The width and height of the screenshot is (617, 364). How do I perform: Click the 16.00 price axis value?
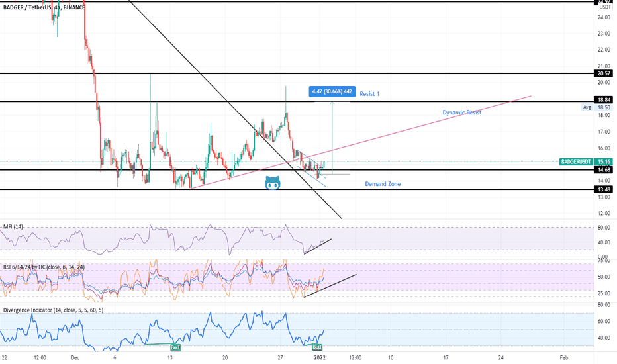point(604,148)
